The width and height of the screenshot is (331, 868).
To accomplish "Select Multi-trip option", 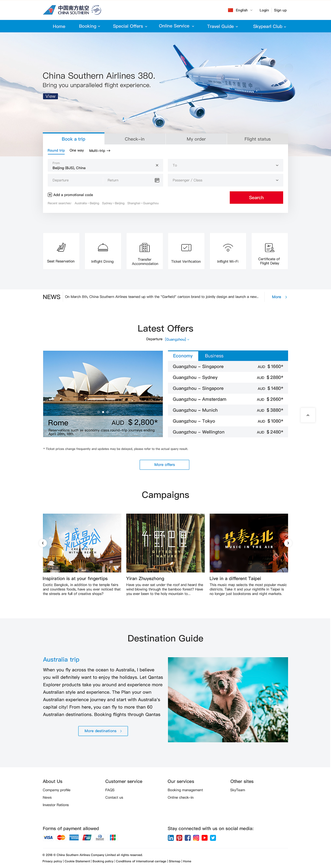I will pos(100,151).
